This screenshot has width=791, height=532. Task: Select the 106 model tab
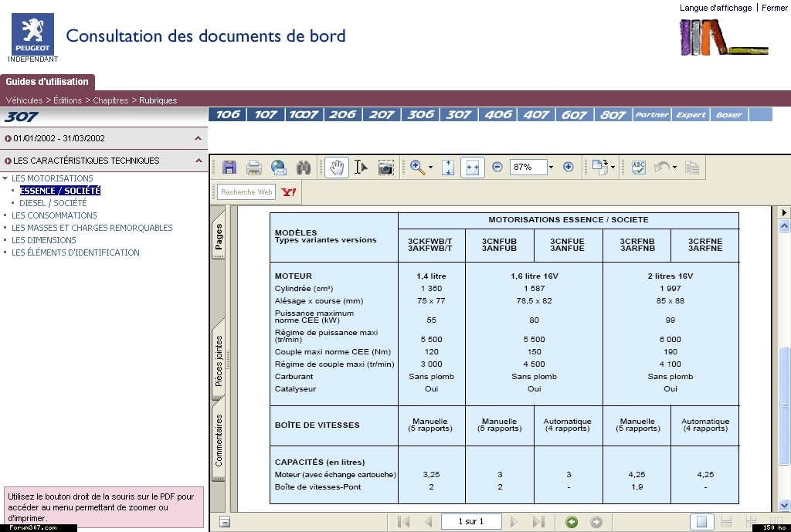pyautogui.click(x=228, y=114)
